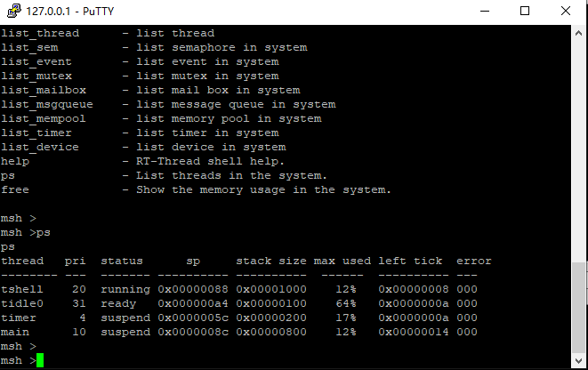
Task: Click the 'tidle0' thread name
Action: pyautogui.click(x=22, y=303)
